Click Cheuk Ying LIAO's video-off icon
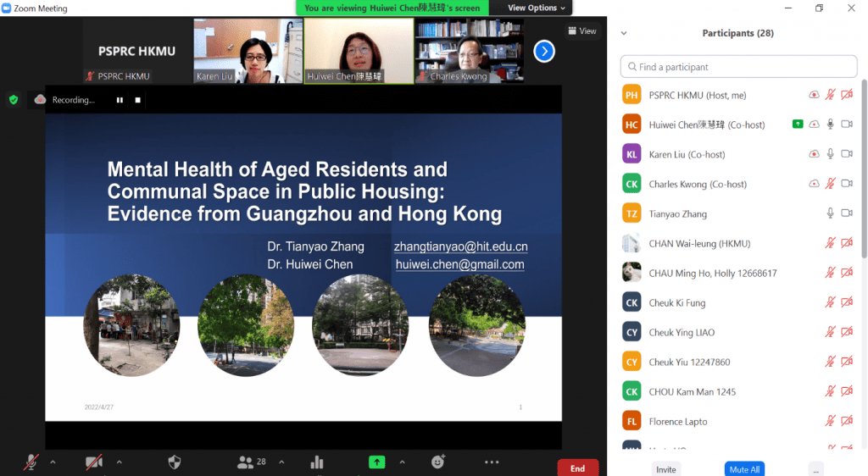The height and width of the screenshot is (476, 868). tap(847, 332)
